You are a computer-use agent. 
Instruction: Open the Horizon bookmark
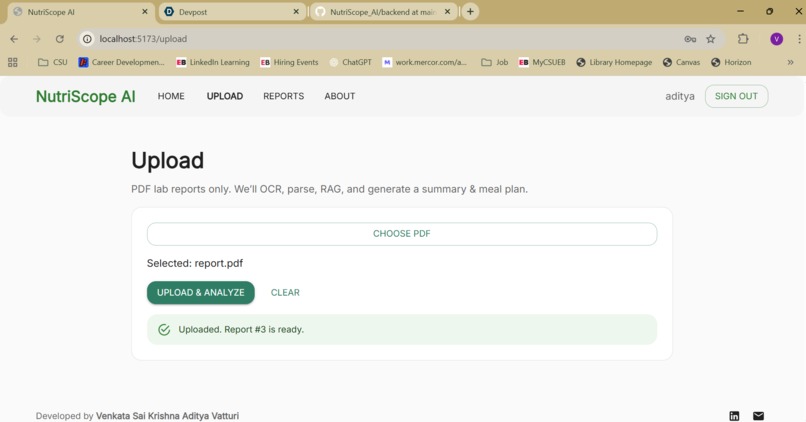tap(731, 62)
